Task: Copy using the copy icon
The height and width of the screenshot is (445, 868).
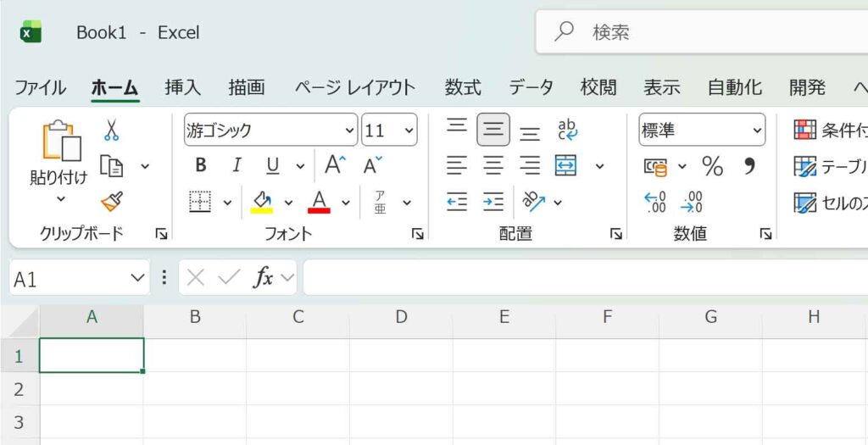Action: [x=111, y=165]
